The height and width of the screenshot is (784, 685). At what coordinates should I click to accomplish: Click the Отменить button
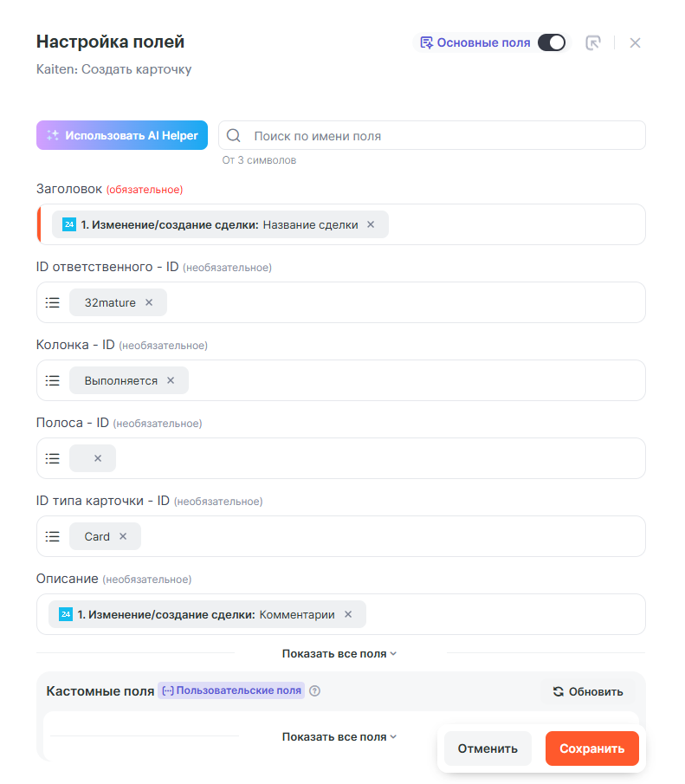488,748
